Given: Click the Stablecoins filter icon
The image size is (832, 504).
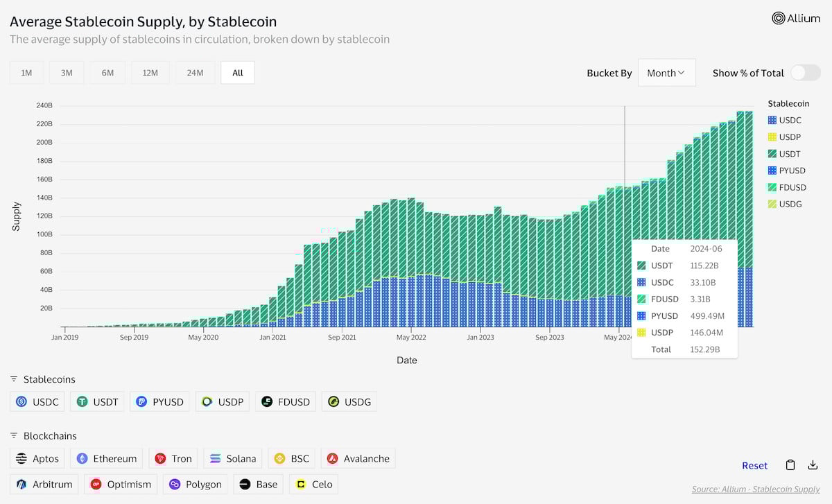Looking at the screenshot, I should [14, 379].
